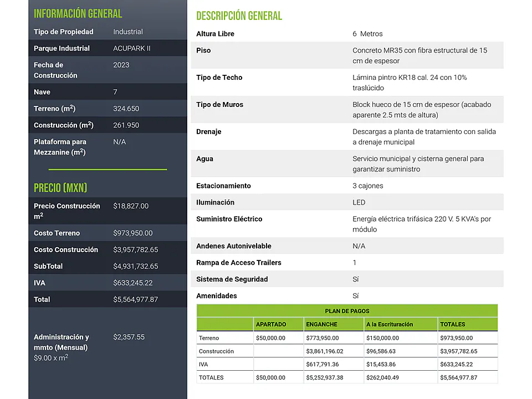Select the SubTotal $4,931,732.65 amount
Image resolution: width=532 pixels, height=399 pixels.
click(135, 267)
